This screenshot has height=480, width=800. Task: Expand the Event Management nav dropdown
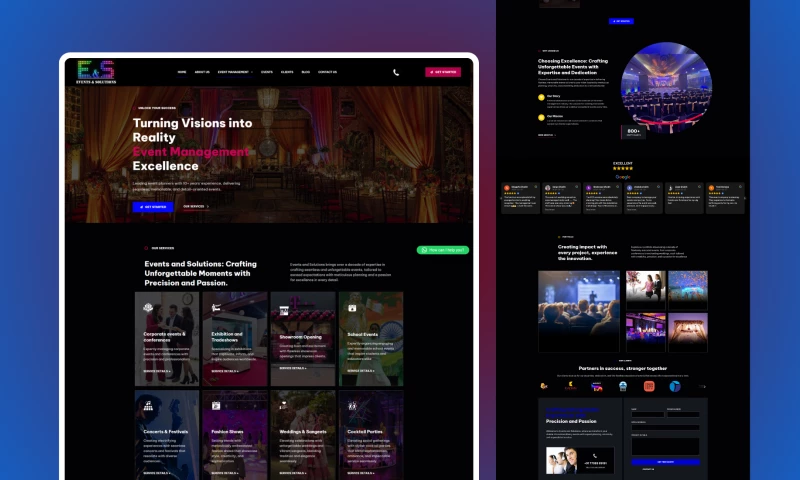pyautogui.click(x=235, y=72)
